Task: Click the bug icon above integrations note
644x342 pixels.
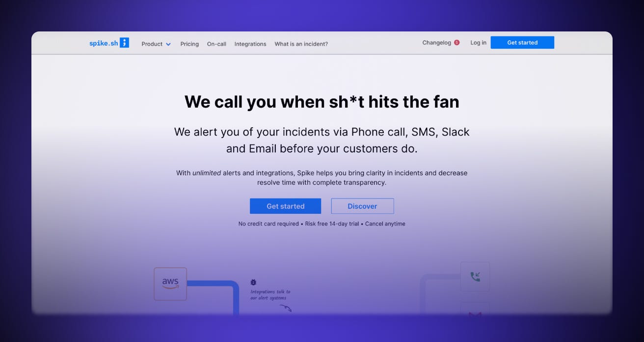Action: 253,283
